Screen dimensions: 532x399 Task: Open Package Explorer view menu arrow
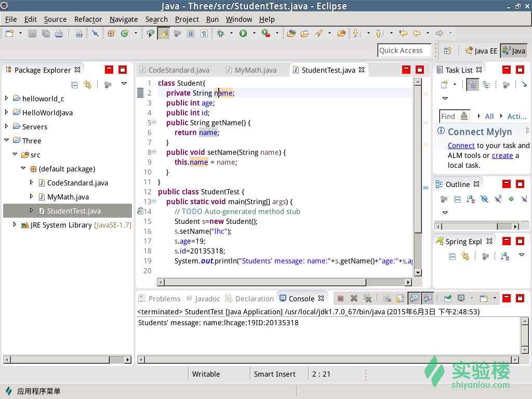[124, 84]
